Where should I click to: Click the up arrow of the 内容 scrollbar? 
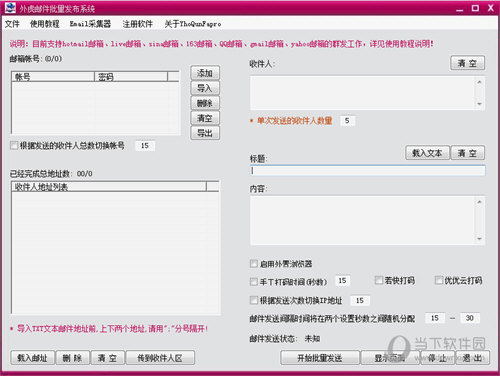479,202
